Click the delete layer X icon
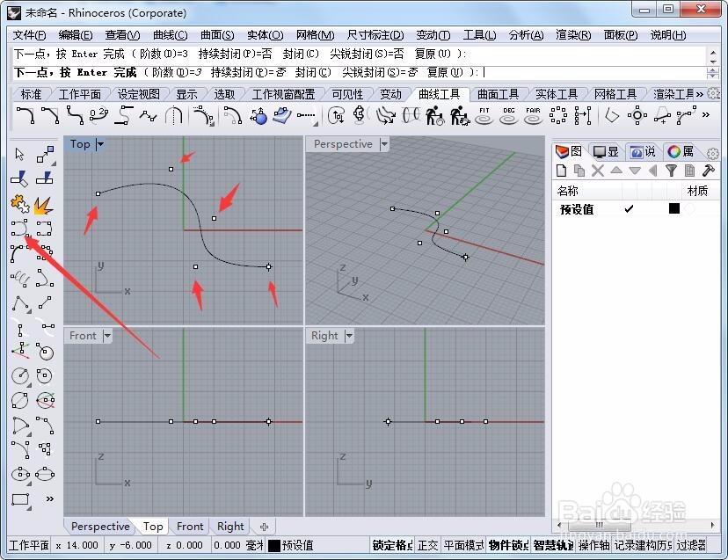Image resolution: width=728 pixels, height=560 pixels. pos(598,171)
